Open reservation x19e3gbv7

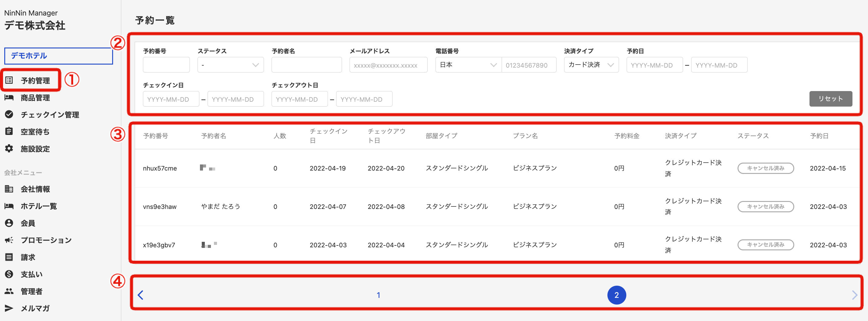159,245
